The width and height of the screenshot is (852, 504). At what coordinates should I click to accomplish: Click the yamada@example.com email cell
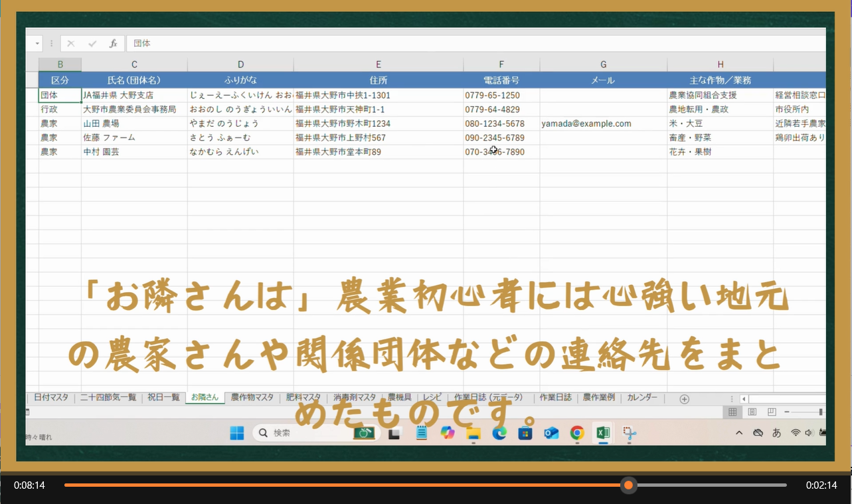[x=586, y=124]
